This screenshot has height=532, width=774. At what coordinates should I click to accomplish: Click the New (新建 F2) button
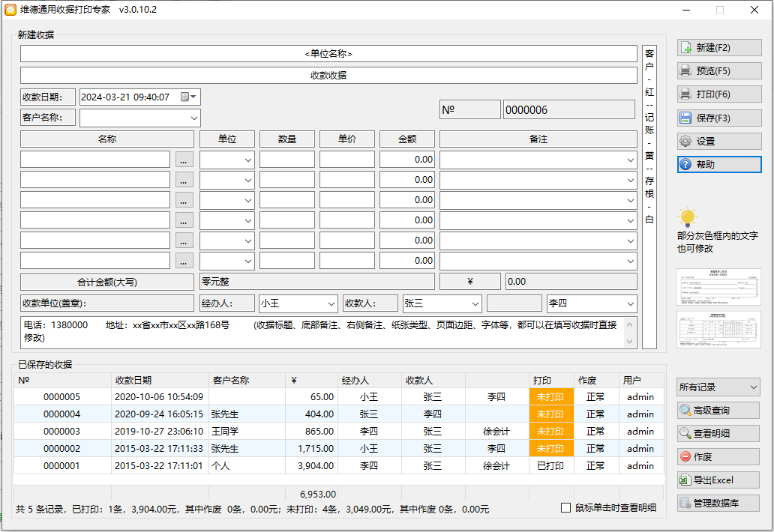pyautogui.click(x=718, y=47)
